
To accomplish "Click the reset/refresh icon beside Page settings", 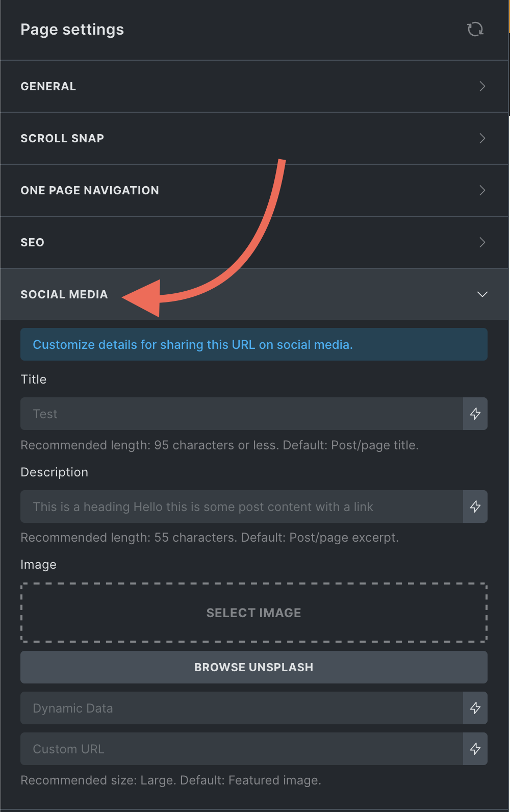I will click(x=475, y=30).
